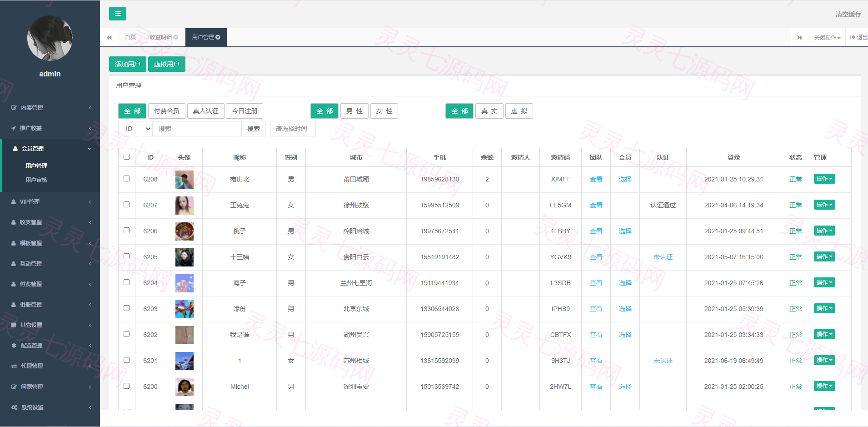Open 操作 dropdown for user 6208

[x=824, y=179]
